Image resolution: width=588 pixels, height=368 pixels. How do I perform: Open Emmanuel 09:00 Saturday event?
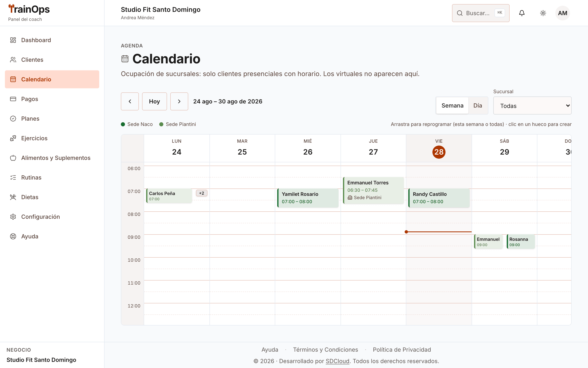coord(488,242)
